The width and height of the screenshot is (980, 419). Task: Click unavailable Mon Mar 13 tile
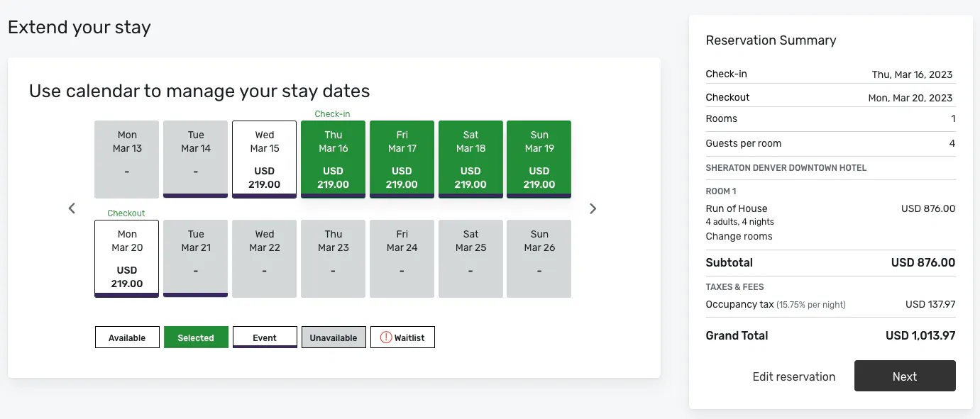pos(127,160)
